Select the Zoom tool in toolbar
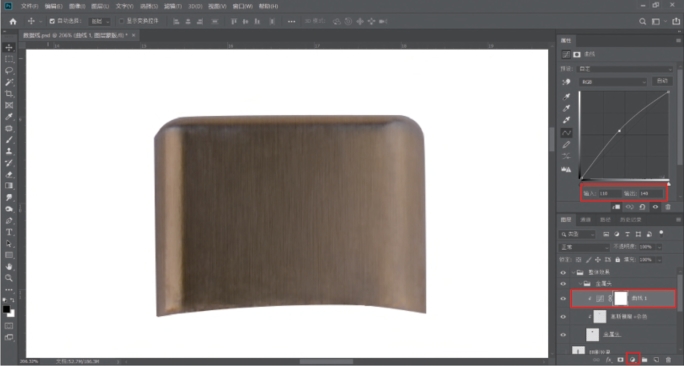 9,278
